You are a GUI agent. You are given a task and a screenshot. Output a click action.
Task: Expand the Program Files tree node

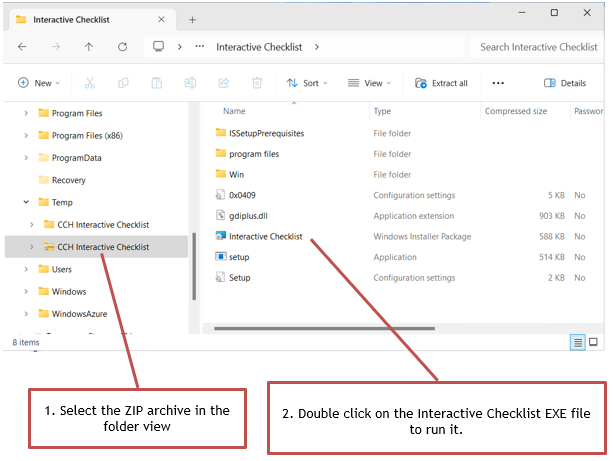click(26, 113)
